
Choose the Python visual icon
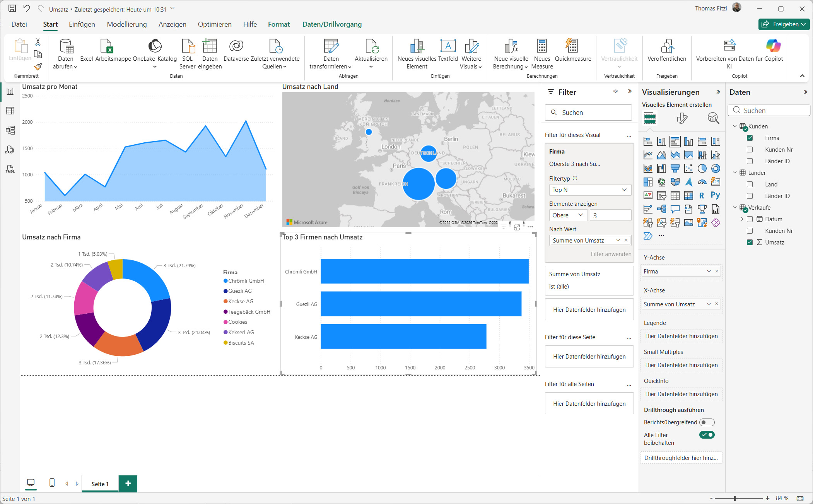pyautogui.click(x=716, y=196)
